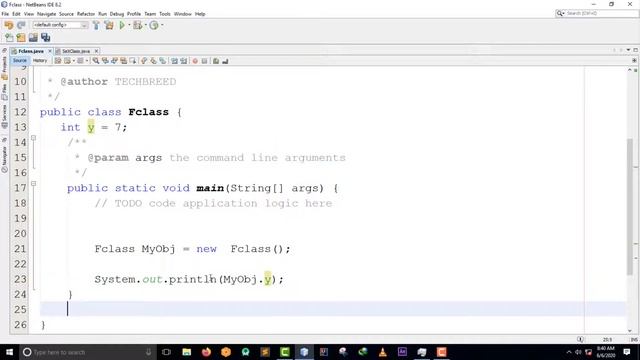The image size is (640, 360).
Task: Open the Navigate menu
Action: pos(47,14)
